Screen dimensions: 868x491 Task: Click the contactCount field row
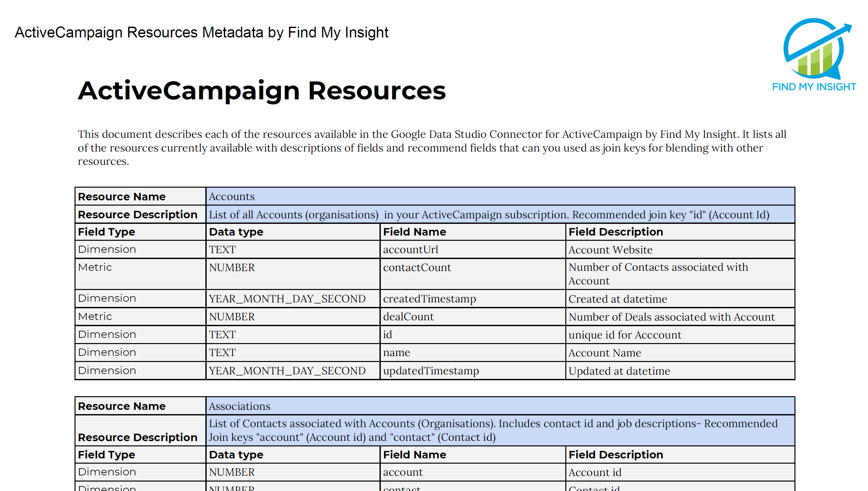pyautogui.click(x=417, y=267)
